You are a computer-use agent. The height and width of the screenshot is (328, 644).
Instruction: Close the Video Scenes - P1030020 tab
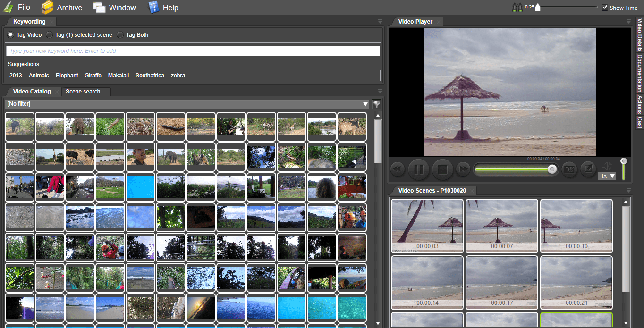tap(472, 191)
